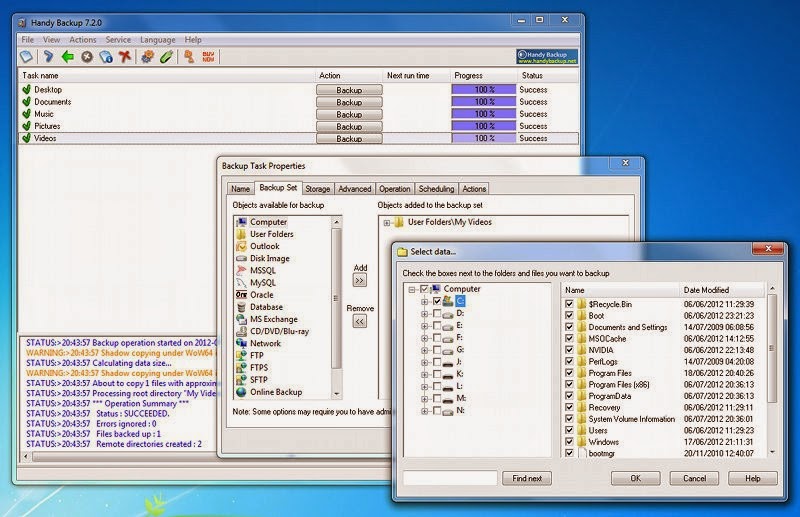Image resolution: width=800 pixels, height=517 pixels.
Task: Switch to the Storage tab
Action: point(317,189)
